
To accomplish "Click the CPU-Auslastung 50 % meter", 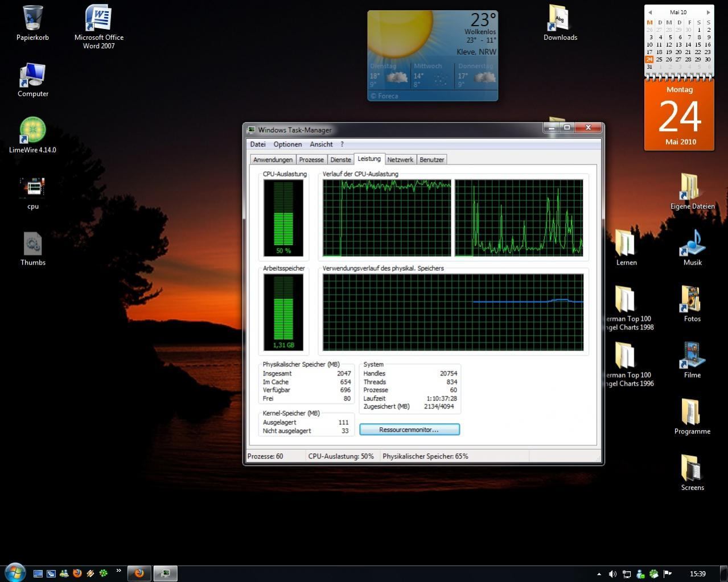I will point(283,218).
